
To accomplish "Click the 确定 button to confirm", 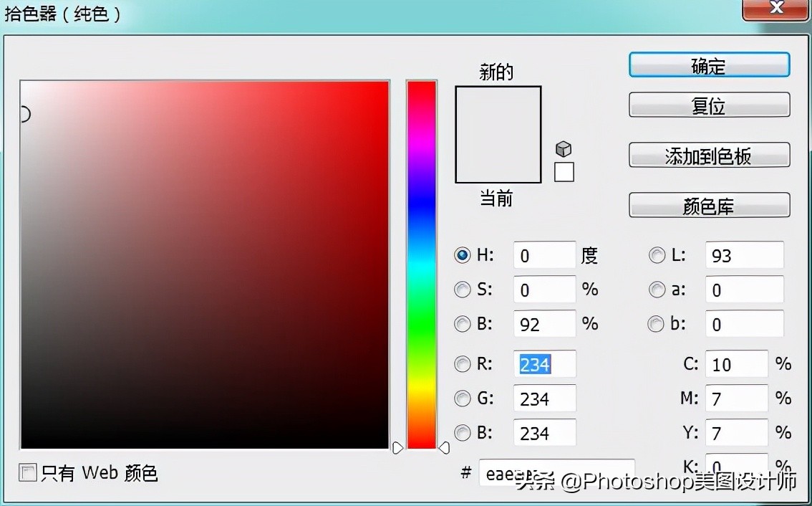I will click(709, 65).
